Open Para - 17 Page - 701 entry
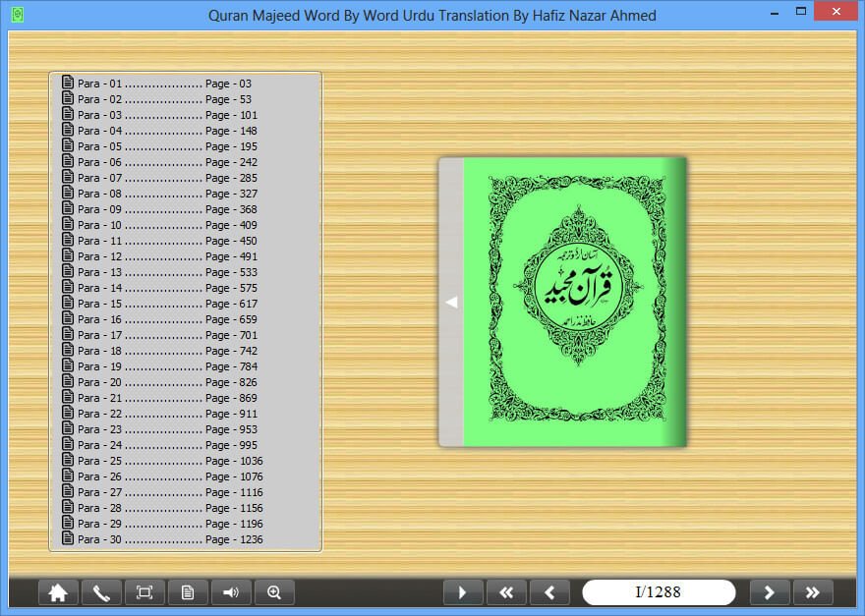 coord(159,335)
